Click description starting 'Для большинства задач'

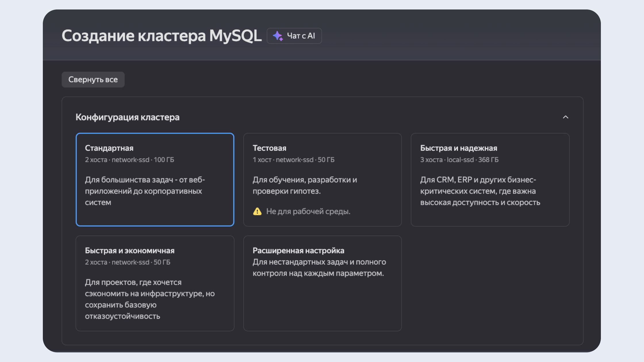point(145,191)
